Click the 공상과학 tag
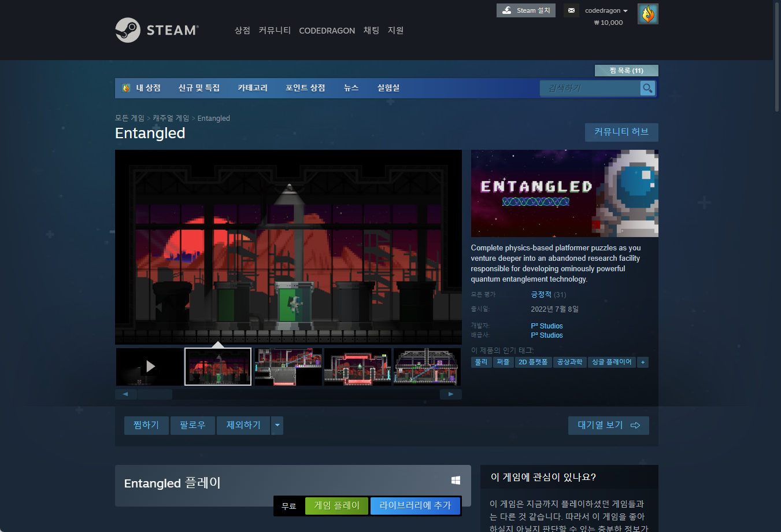The width and height of the screenshot is (781, 532). point(569,362)
